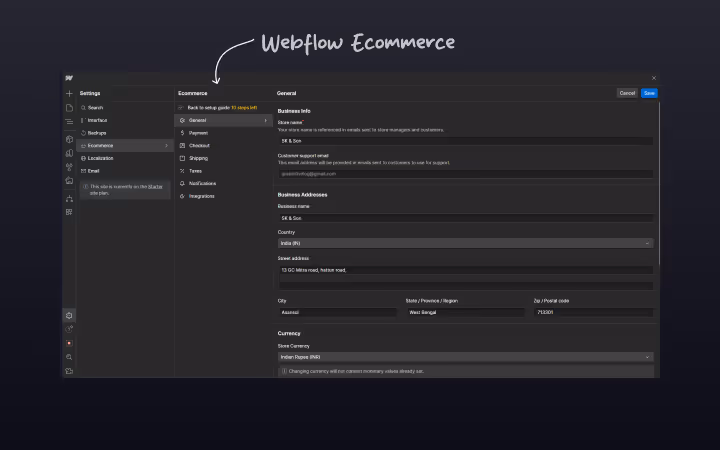Follow the Starter site plan link
The width and height of the screenshot is (720, 450).
155,186
